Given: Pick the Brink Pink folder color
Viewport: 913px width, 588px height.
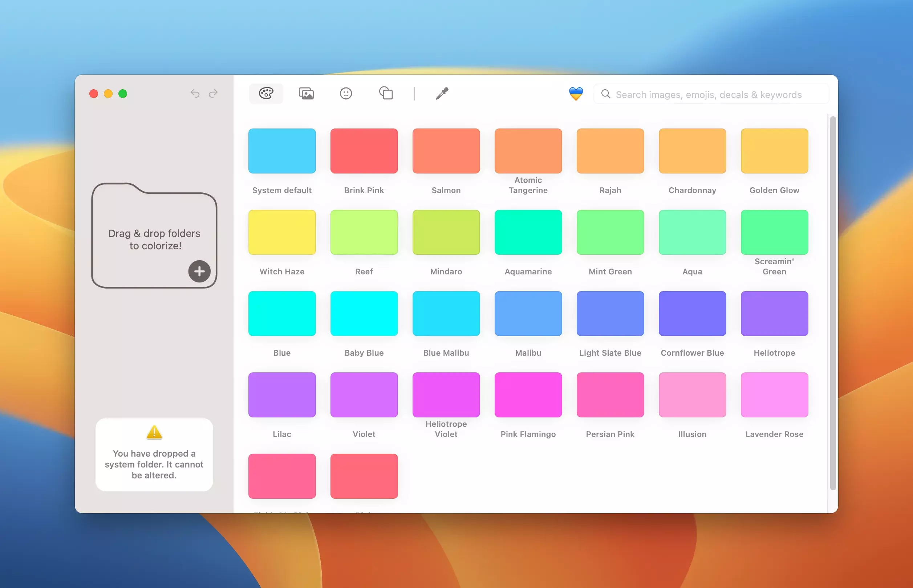Looking at the screenshot, I should pos(364,151).
